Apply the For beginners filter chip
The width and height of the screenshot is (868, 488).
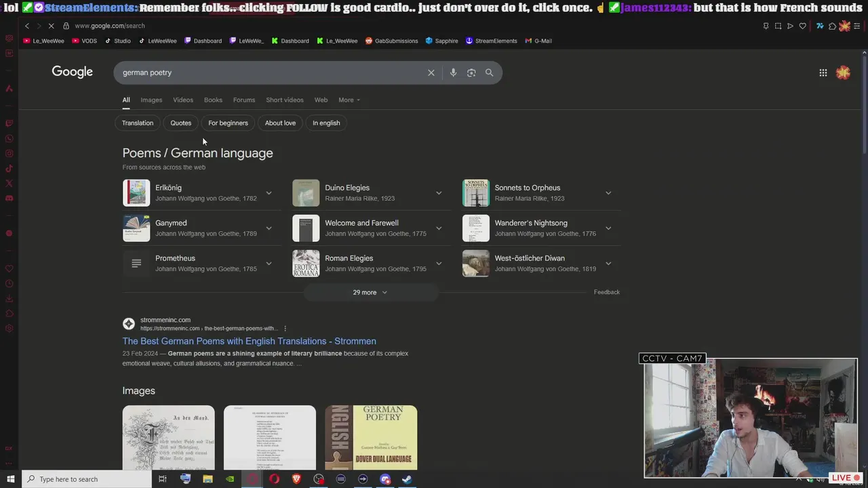[x=228, y=123]
